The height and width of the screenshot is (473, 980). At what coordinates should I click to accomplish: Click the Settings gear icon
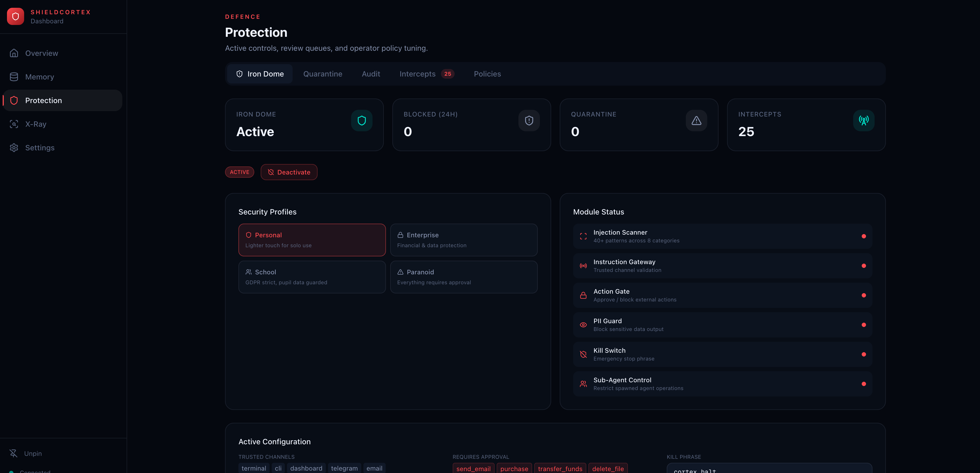14,148
